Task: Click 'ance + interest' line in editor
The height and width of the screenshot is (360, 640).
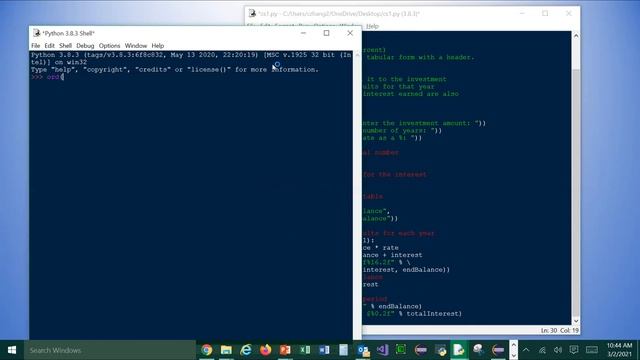Action: click(x=392, y=255)
